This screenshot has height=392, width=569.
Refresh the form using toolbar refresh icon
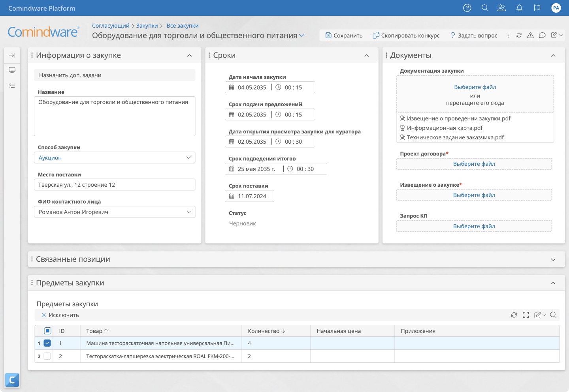point(519,36)
